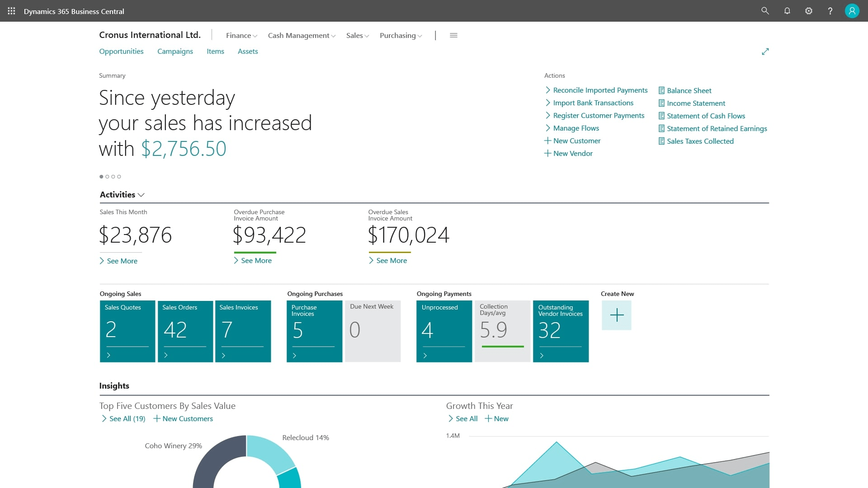The image size is (868, 488).
Task: Click the help question mark icon
Action: pos(830,11)
